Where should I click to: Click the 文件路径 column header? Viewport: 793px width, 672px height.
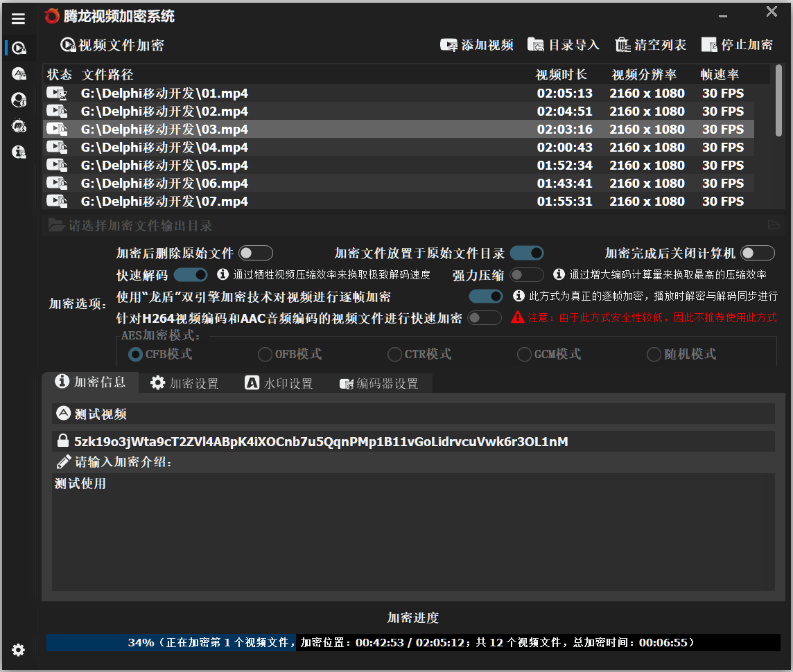click(x=107, y=75)
